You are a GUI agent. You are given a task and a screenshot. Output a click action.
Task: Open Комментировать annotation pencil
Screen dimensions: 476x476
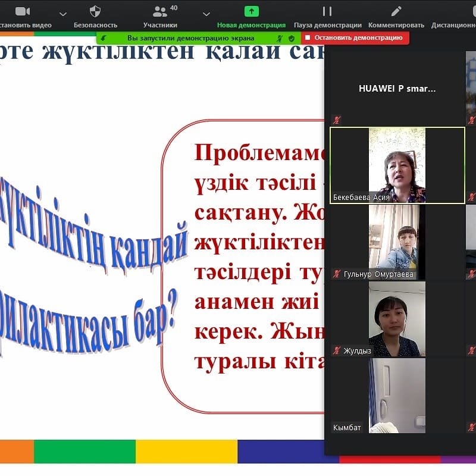click(x=396, y=17)
